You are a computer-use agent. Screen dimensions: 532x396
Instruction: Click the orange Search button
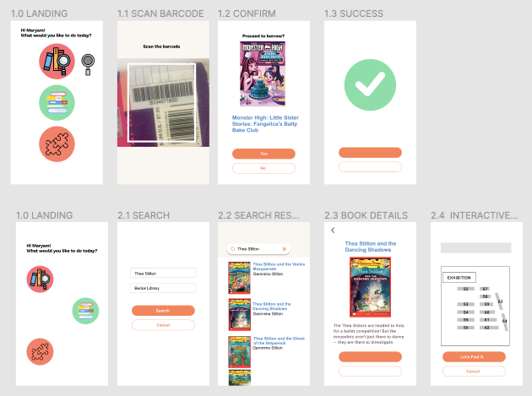click(163, 311)
